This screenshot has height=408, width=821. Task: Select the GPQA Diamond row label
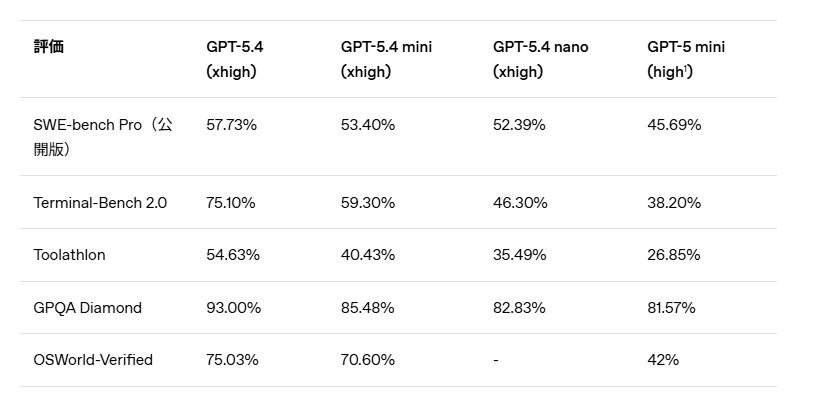point(87,308)
